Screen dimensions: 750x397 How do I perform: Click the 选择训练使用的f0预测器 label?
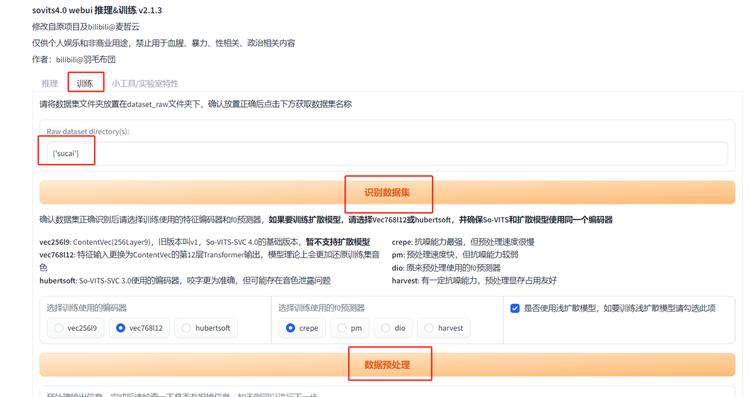pos(321,308)
